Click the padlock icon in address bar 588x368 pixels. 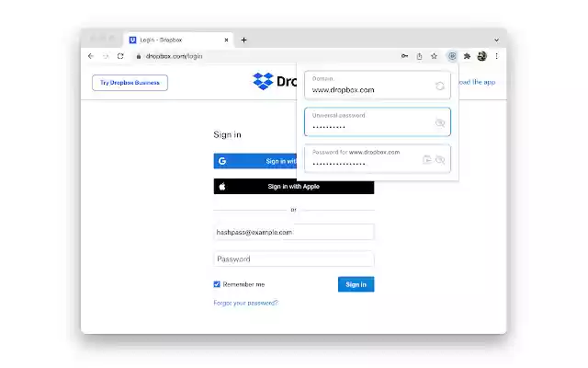[x=139, y=56]
